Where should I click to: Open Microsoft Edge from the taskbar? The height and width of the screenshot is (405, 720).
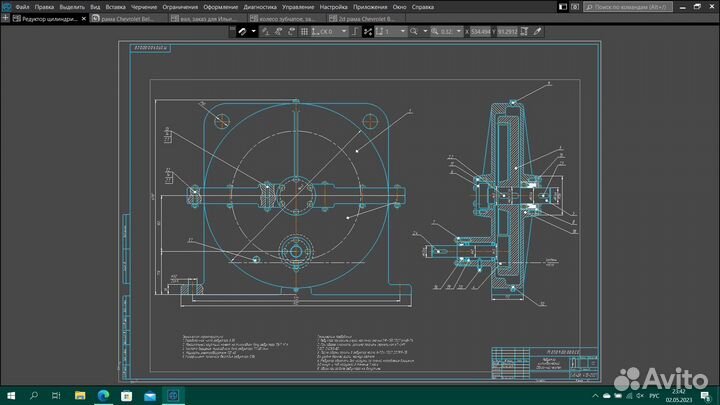coord(103,395)
